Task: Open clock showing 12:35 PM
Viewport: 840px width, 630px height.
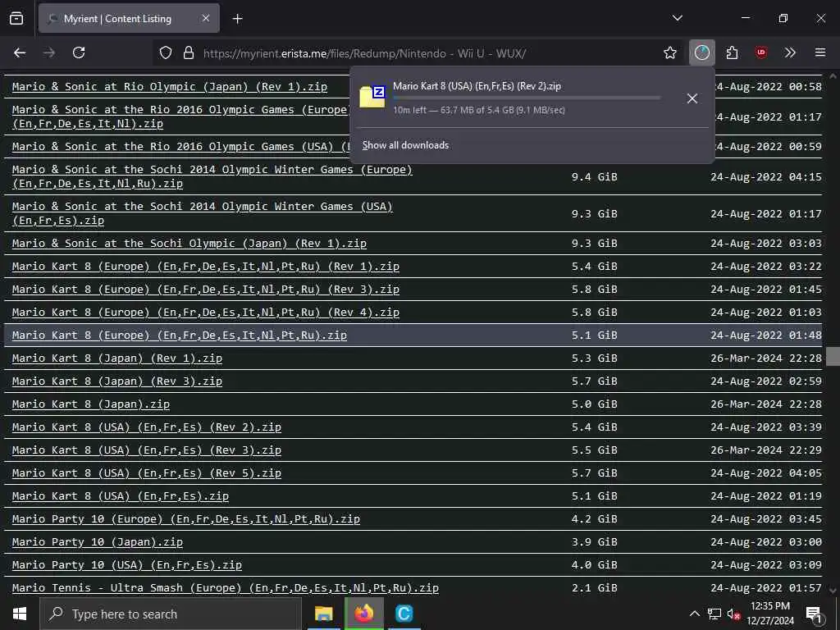Action: tap(770, 614)
